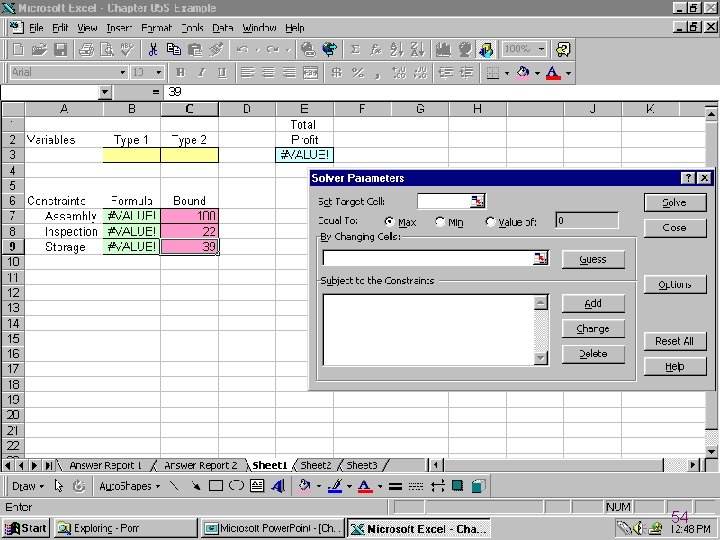Click the Change constraint button
This screenshot has width=720, height=540.
point(593,329)
